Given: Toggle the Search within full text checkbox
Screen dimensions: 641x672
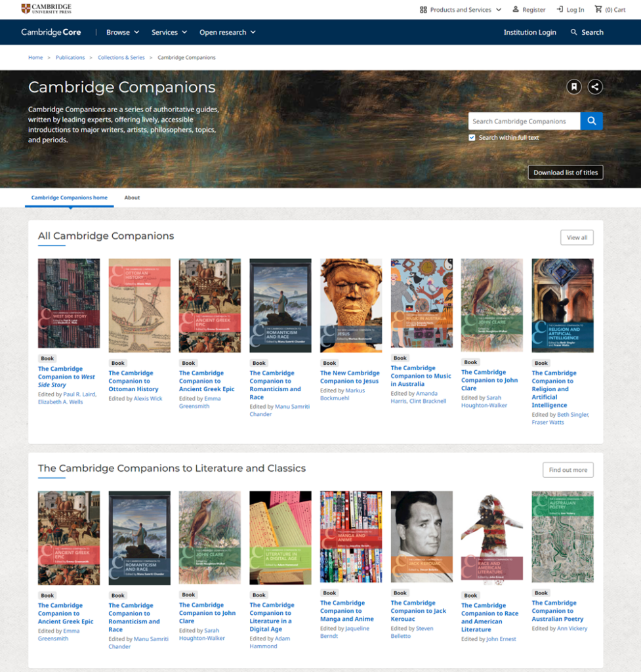Looking at the screenshot, I should pyautogui.click(x=472, y=138).
